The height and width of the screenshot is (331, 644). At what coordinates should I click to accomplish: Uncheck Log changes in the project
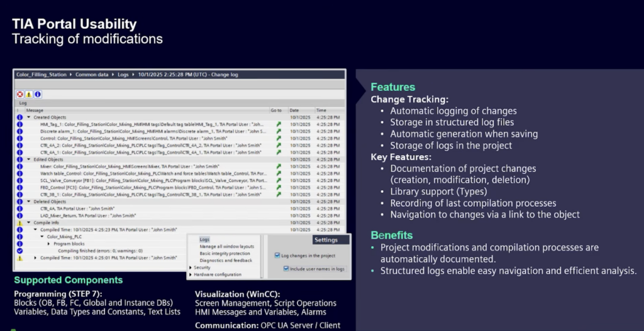pos(277,256)
